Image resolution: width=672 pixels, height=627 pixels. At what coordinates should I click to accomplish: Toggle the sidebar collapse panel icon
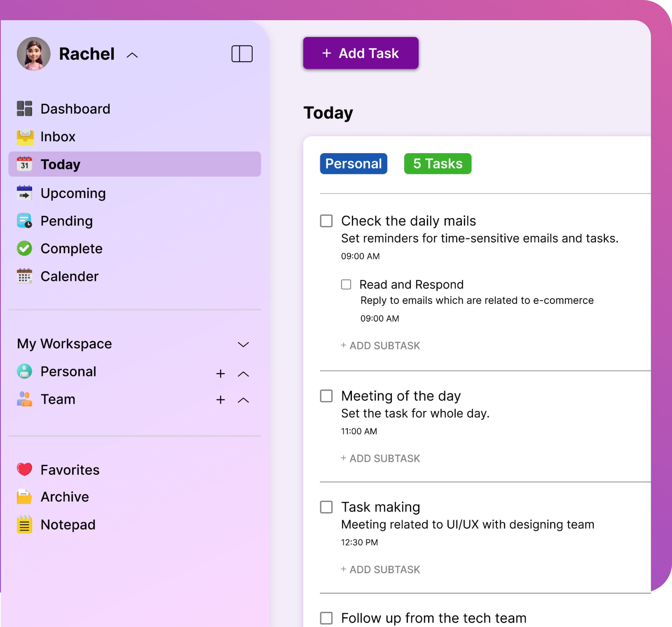[242, 54]
